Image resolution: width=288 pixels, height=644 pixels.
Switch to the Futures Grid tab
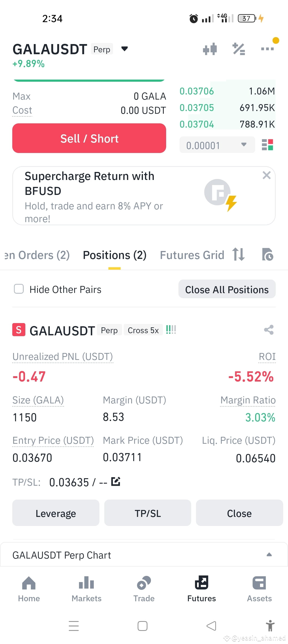pyautogui.click(x=192, y=255)
